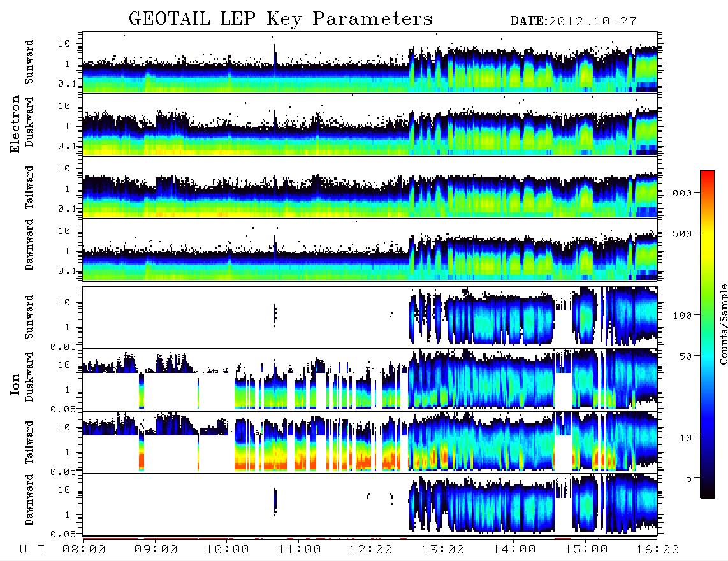Click the Ion "Dawnward" panel label
Image resolution: width=728 pixels, height=561 pixels.
click(29, 500)
